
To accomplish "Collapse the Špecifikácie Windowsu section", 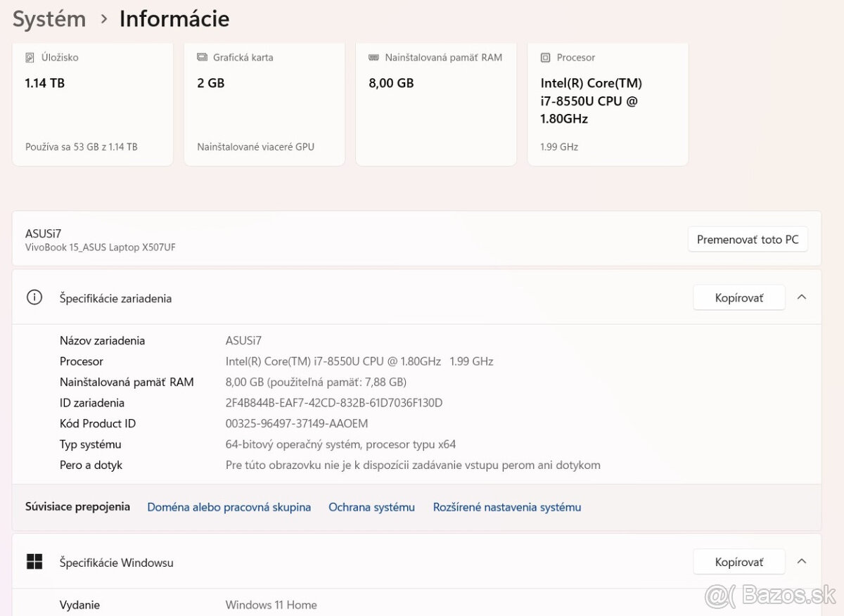I will [801, 562].
